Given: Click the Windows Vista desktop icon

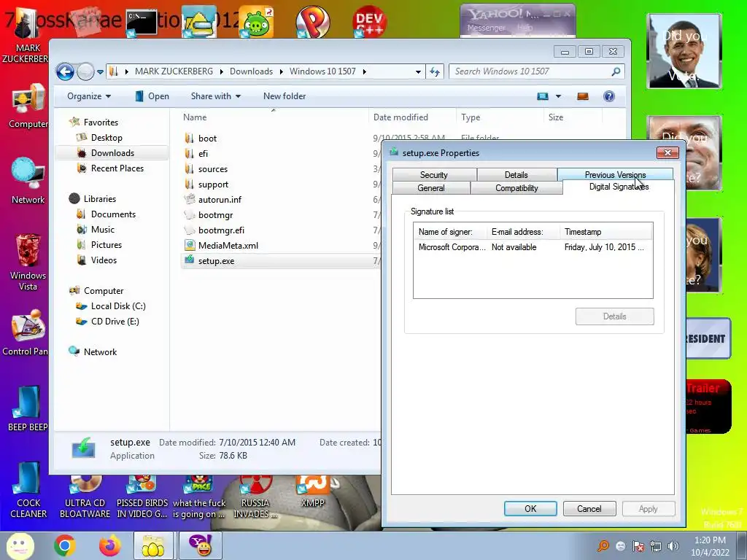Looking at the screenshot, I should 28,262.
